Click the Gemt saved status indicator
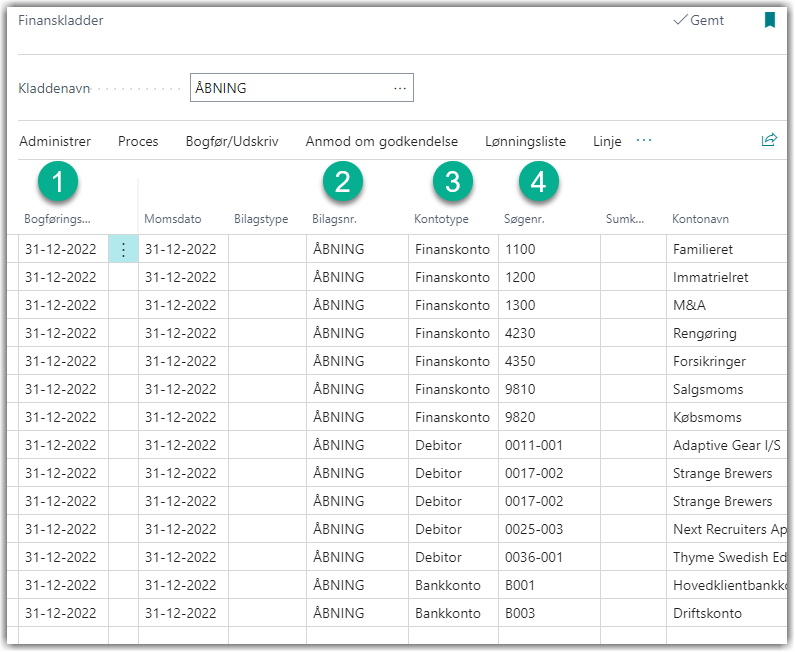 coord(698,20)
